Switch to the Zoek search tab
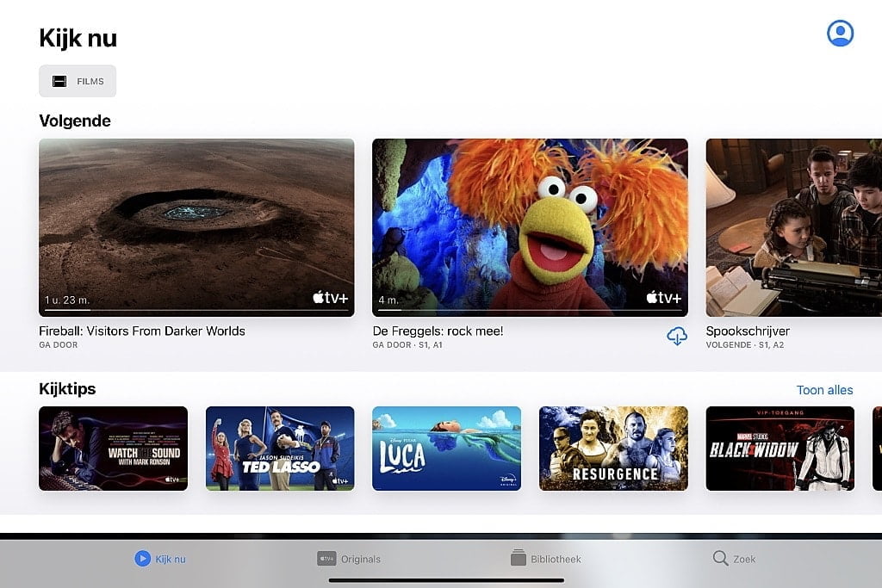 click(x=734, y=559)
